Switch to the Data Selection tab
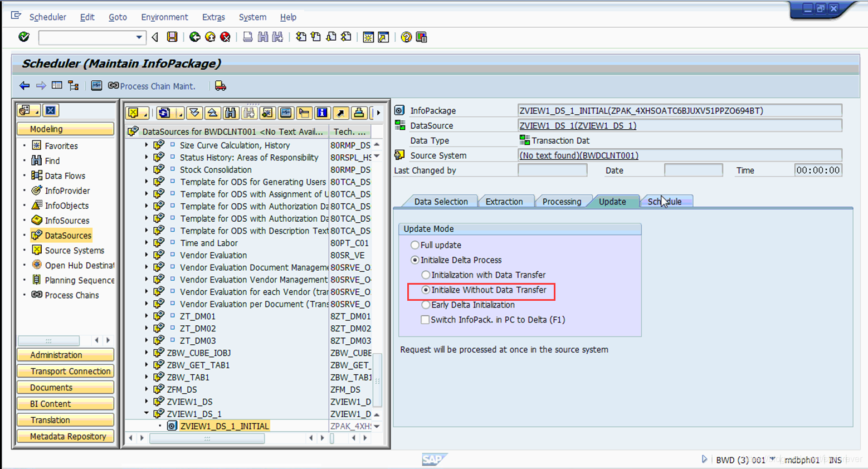 (x=441, y=202)
